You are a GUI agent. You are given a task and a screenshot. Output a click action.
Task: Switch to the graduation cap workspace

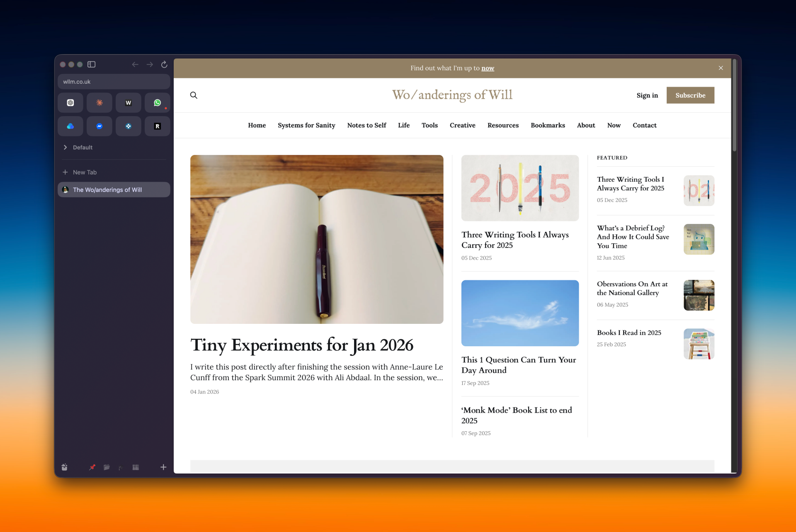pos(121,468)
